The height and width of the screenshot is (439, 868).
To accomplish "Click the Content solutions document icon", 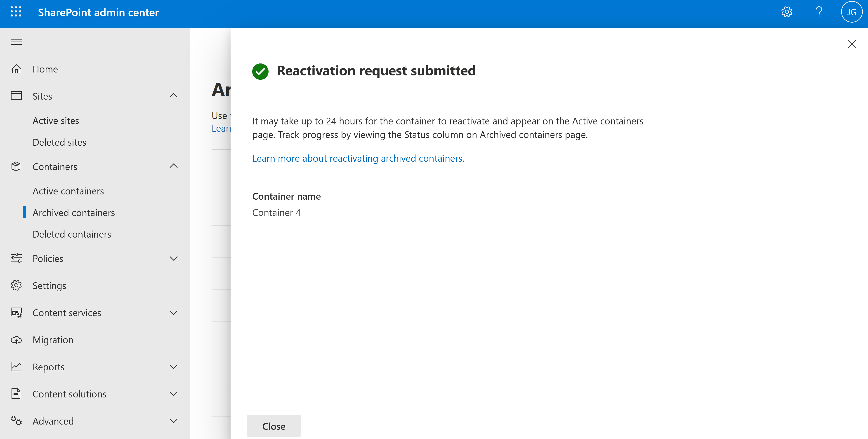I will [x=16, y=394].
